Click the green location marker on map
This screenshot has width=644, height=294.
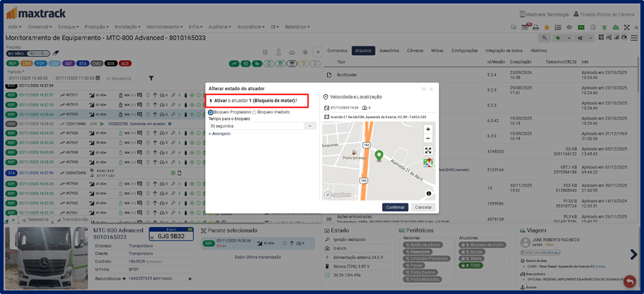[x=379, y=155]
